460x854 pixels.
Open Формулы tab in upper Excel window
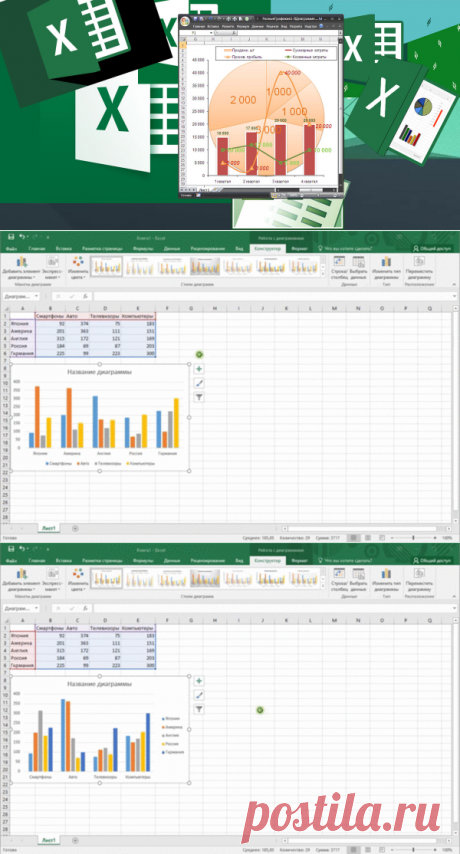(x=143, y=248)
